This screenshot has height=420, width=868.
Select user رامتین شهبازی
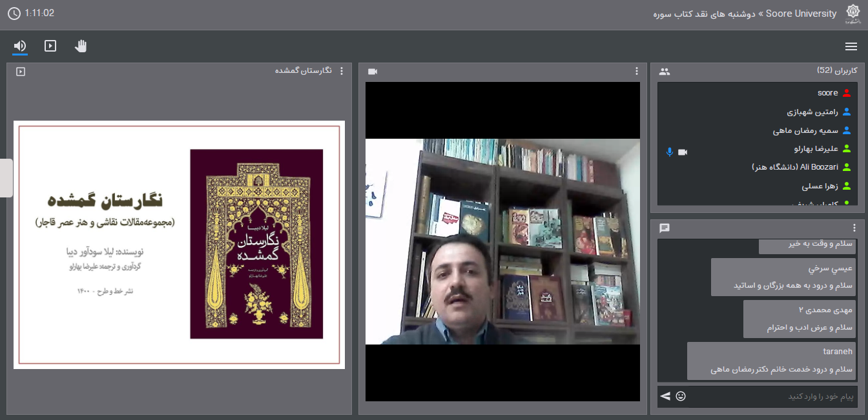pos(758,112)
